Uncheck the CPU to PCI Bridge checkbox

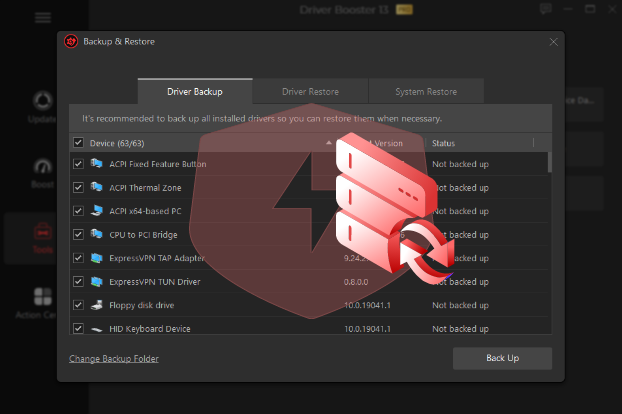coord(78,234)
